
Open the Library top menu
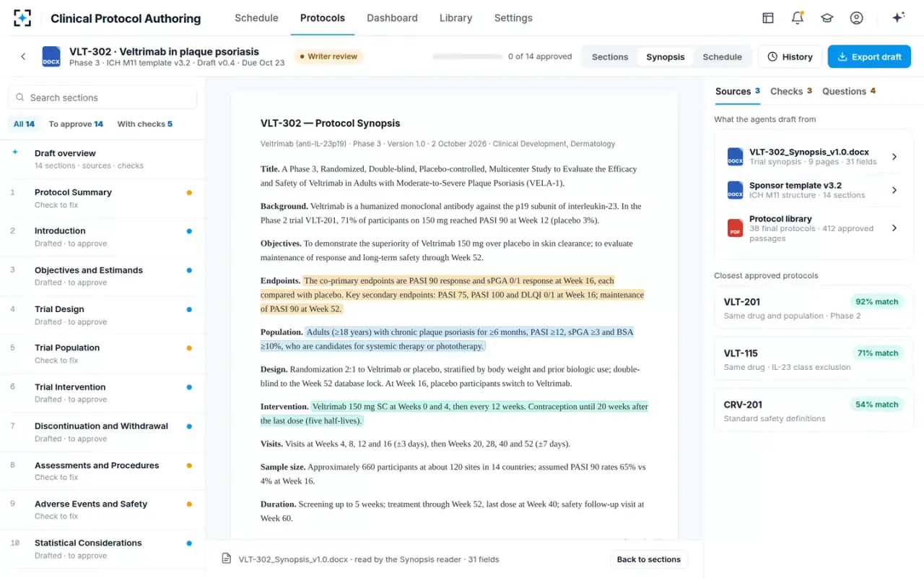point(456,18)
